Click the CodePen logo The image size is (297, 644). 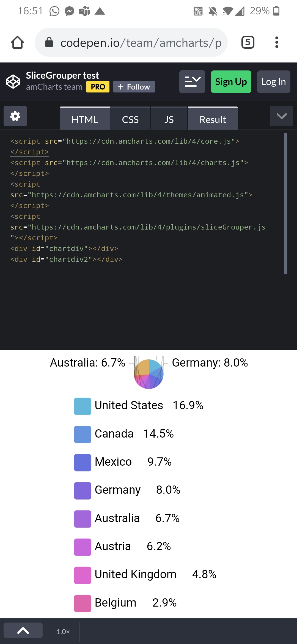pos(13,81)
